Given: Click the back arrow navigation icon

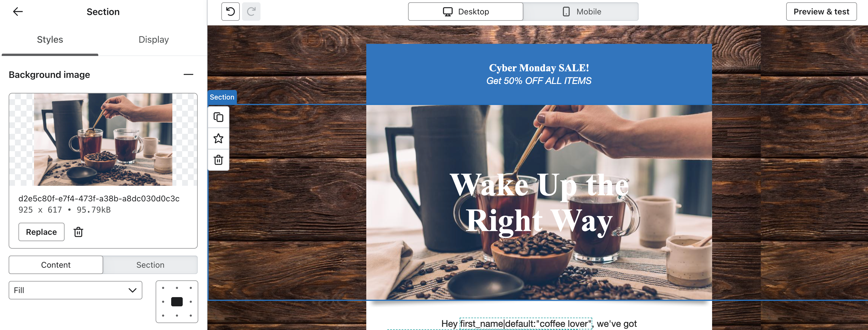Looking at the screenshot, I should tap(17, 11).
